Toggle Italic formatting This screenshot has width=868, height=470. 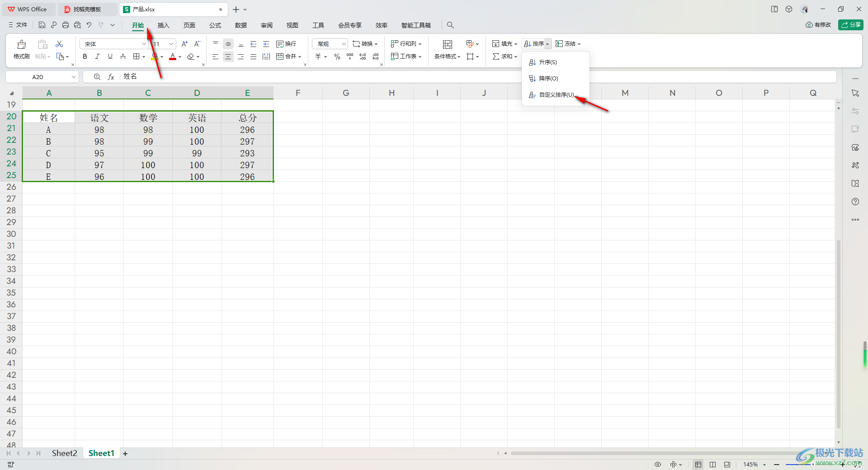coord(97,56)
